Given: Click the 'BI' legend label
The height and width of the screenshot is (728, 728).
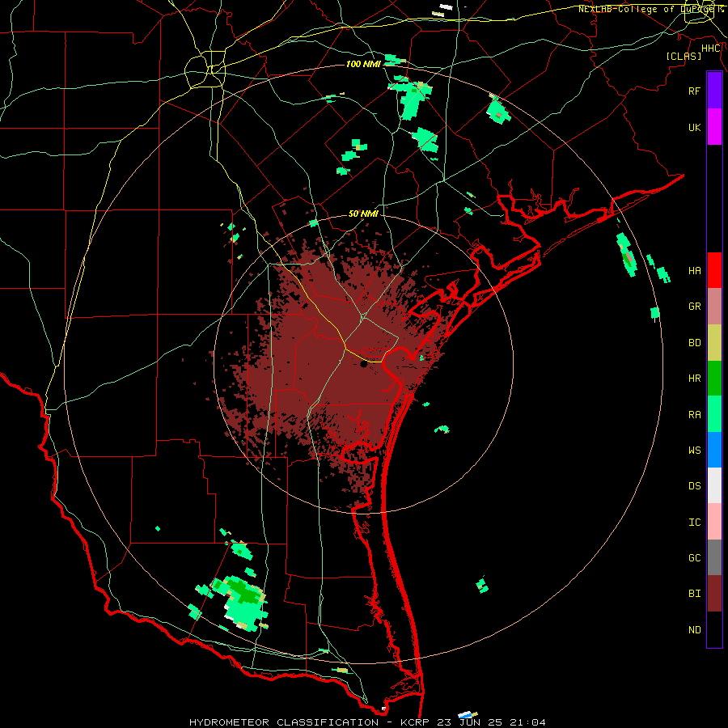Looking at the screenshot, I should [x=695, y=594].
